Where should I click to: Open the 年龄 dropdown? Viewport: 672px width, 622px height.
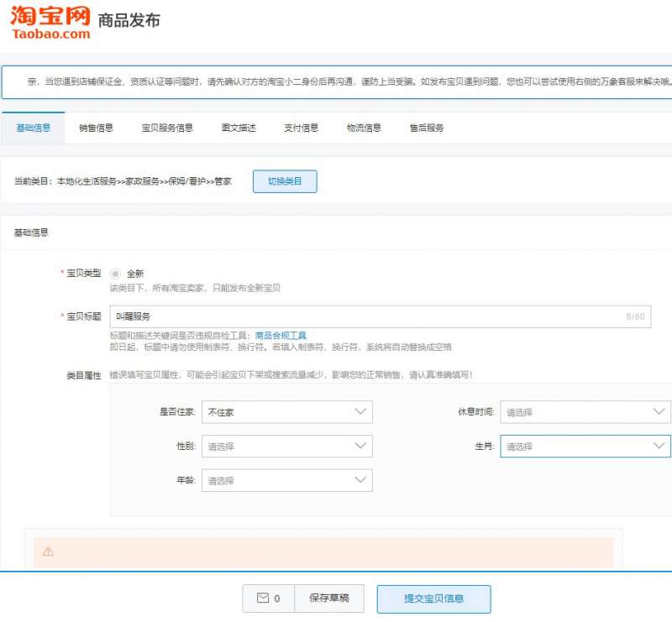[286, 480]
